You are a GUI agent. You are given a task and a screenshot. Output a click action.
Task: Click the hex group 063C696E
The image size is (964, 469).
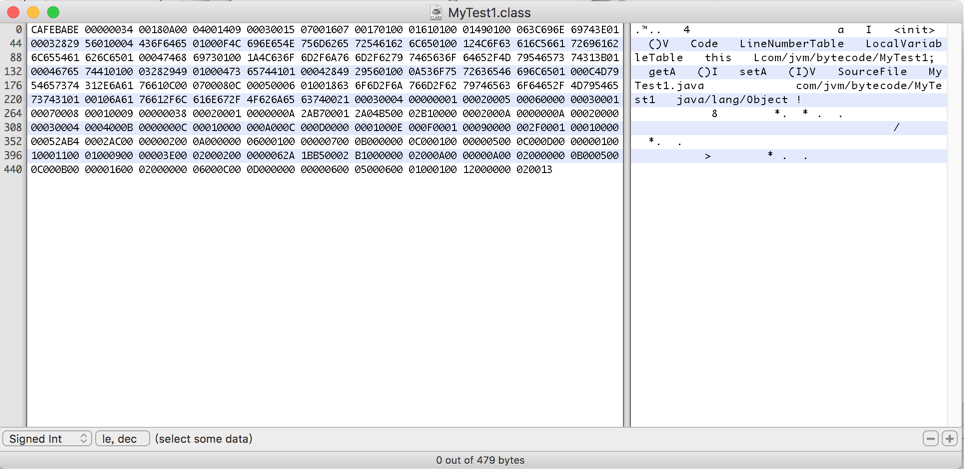(x=541, y=30)
